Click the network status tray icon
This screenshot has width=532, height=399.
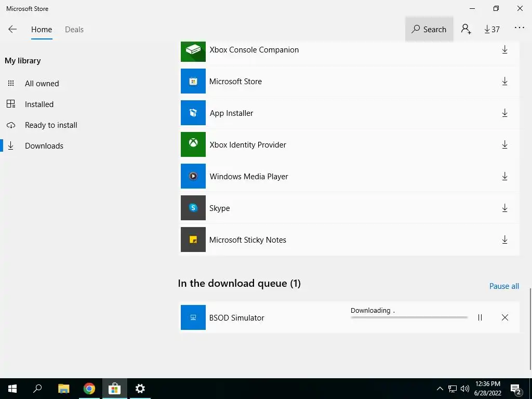(x=453, y=389)
